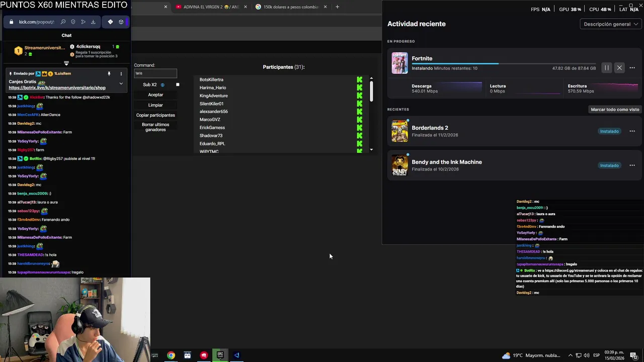Close the 150k dolares Google tab
Viewport: 644px width, 362px height.
325,7
